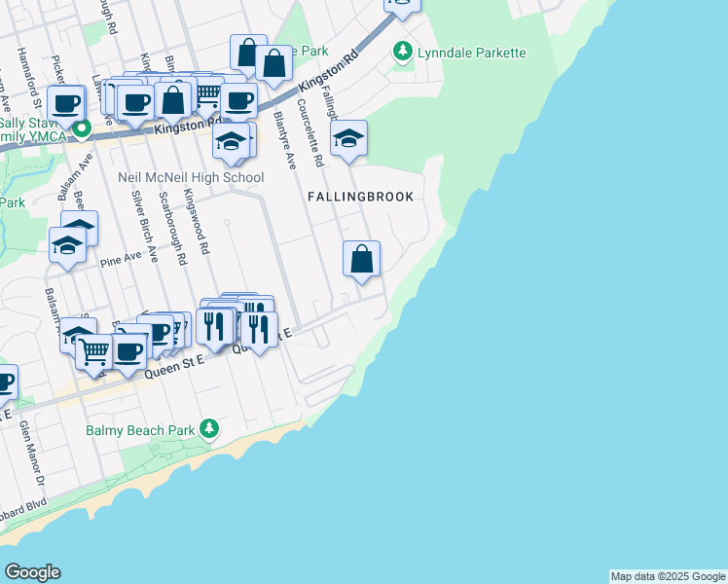Select the Silver Birch Ave street label
Screen dimensions: 728x584
click(x=144, y=226)
